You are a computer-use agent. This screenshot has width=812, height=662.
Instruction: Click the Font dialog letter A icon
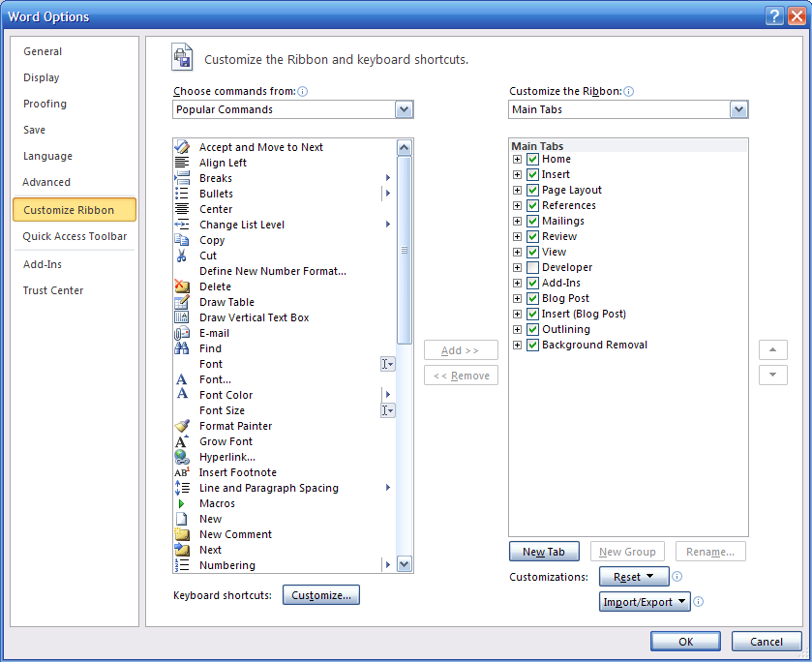pos(182,379)
